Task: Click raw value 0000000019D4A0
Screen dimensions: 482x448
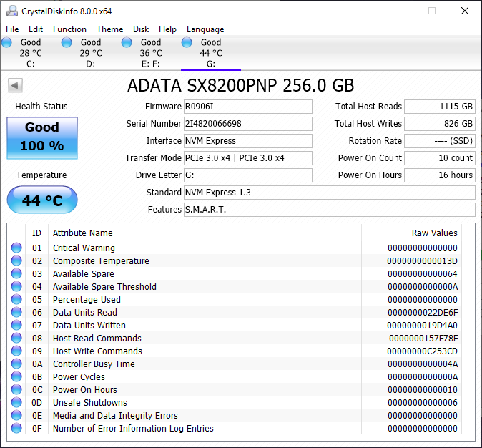Action: [422, 325]
